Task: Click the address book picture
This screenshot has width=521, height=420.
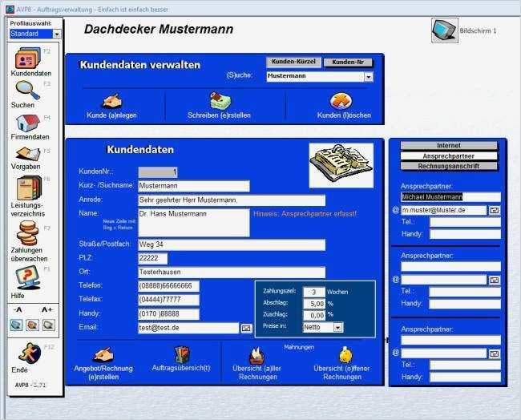Action: tap(341, 165)
